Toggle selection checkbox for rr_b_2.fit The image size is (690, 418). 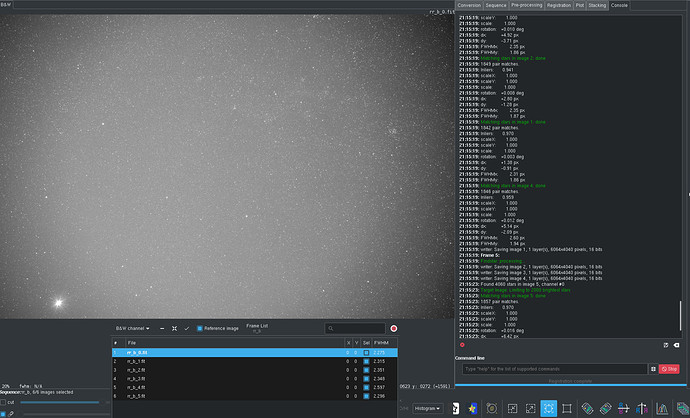tap(366, 370)
